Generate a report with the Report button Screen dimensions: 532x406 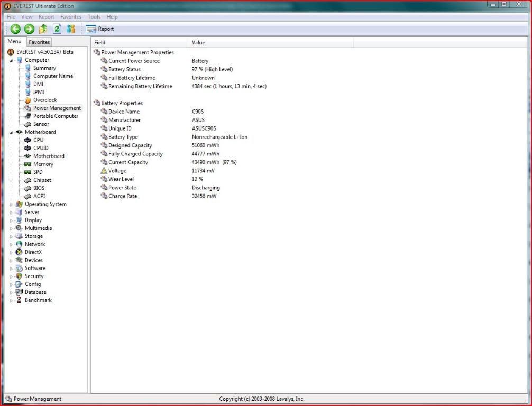(100, 29)
